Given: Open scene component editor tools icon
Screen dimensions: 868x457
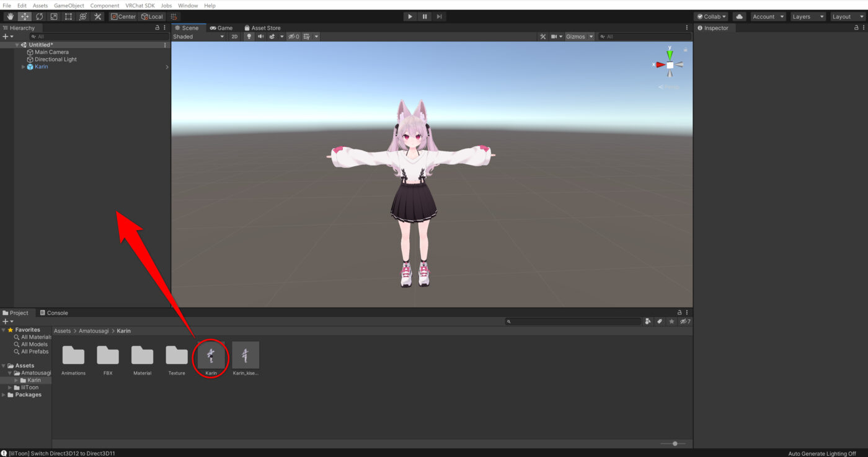Looking at the screenshot, I should pos(543,37).
